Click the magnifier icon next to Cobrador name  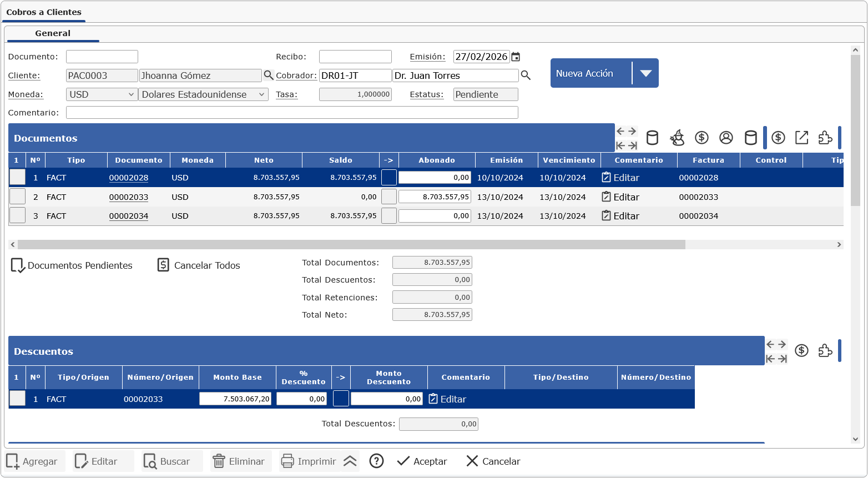[526, 76]
